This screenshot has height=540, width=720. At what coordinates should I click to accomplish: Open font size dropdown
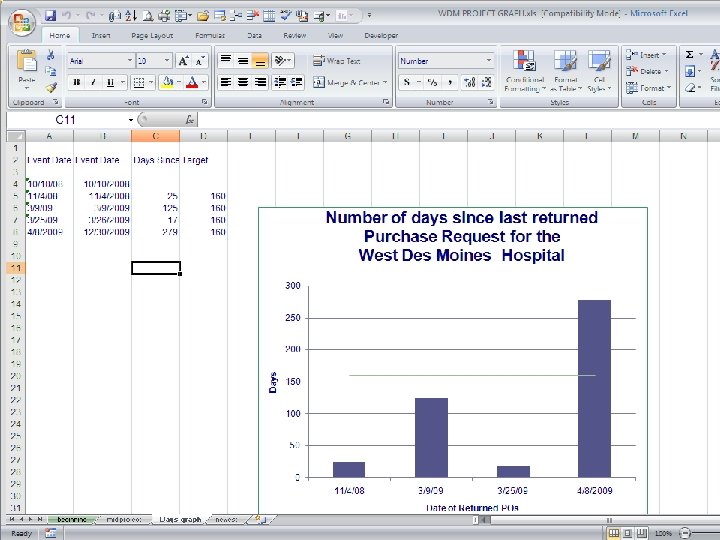click(x=167, y=61)
